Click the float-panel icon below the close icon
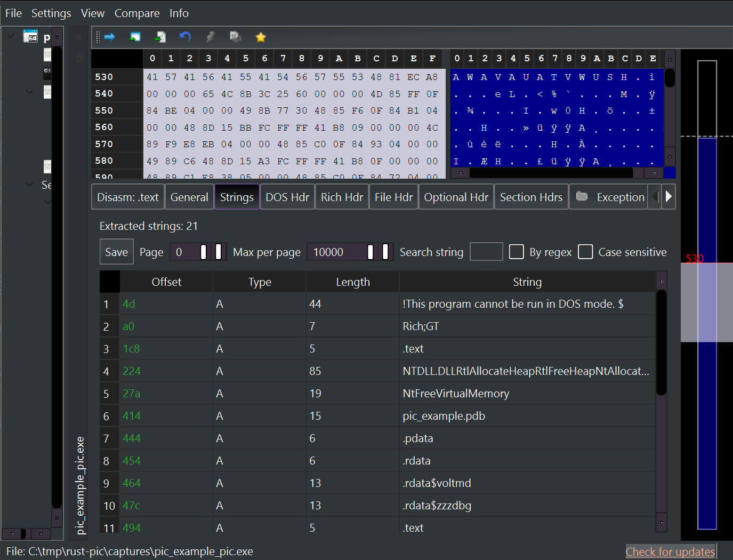Screen dimensions: 733x560 point(79,57)
